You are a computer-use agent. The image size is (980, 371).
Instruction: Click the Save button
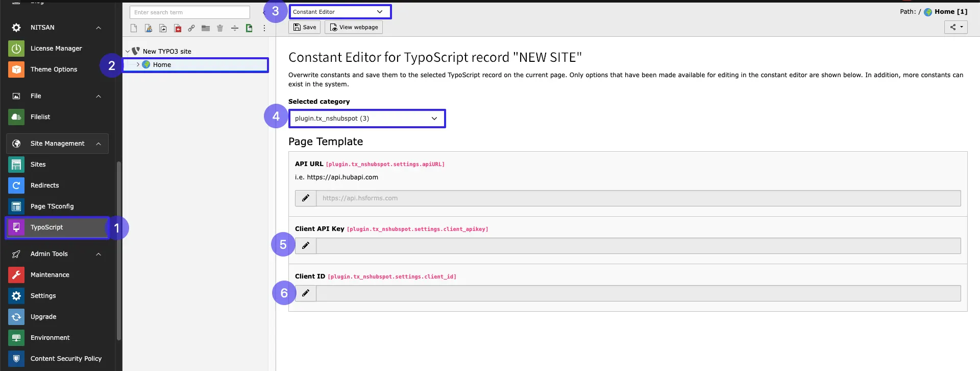[305, 27]
